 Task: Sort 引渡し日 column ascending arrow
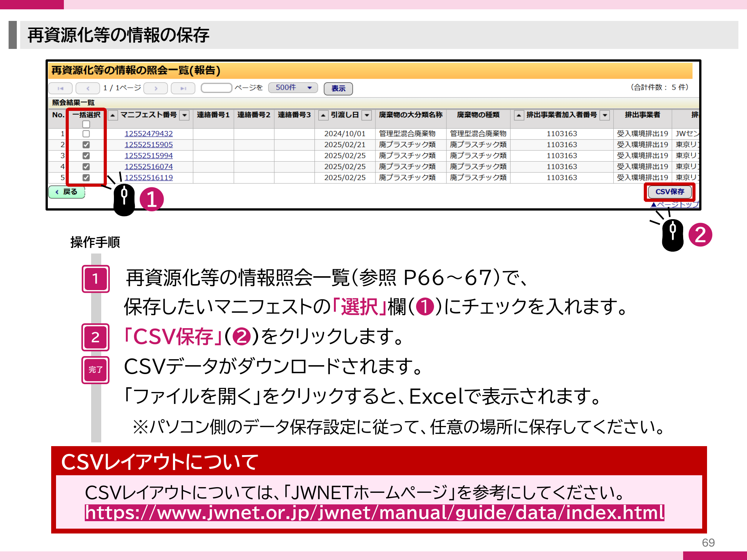323,115
